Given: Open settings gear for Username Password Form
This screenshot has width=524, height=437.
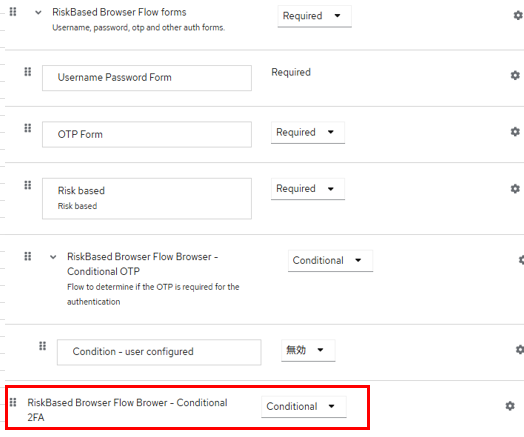Looking at the screenshot, I should 515,75.
